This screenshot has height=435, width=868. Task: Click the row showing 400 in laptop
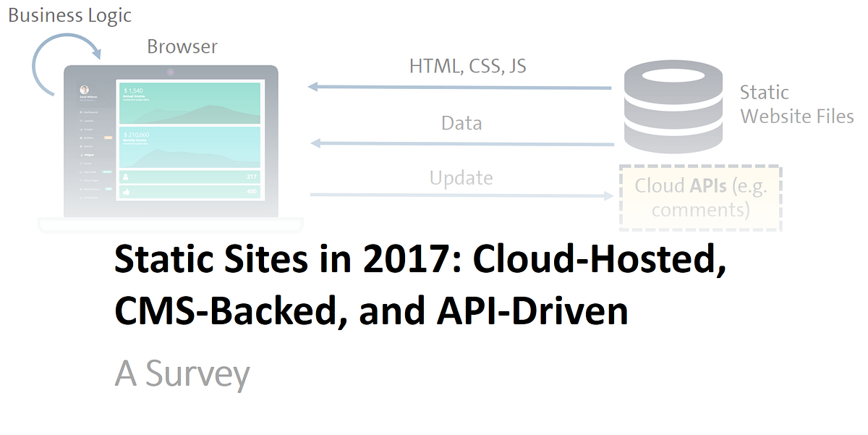pos(190,192)
